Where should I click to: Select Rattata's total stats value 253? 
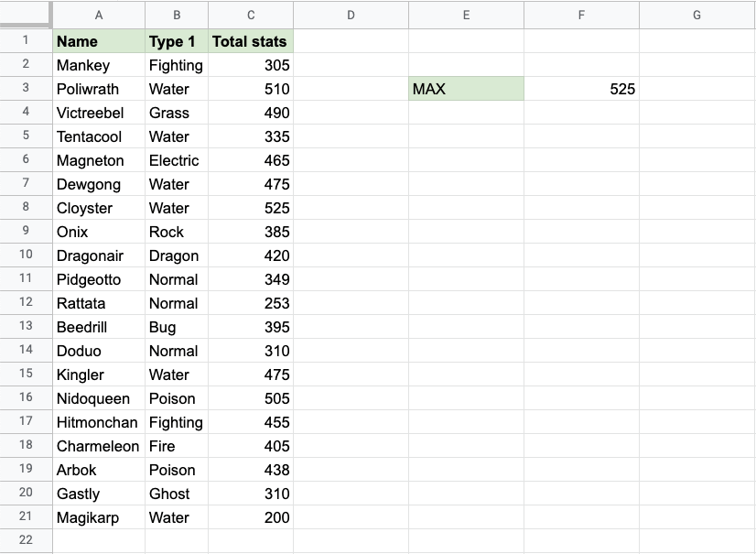250,303
